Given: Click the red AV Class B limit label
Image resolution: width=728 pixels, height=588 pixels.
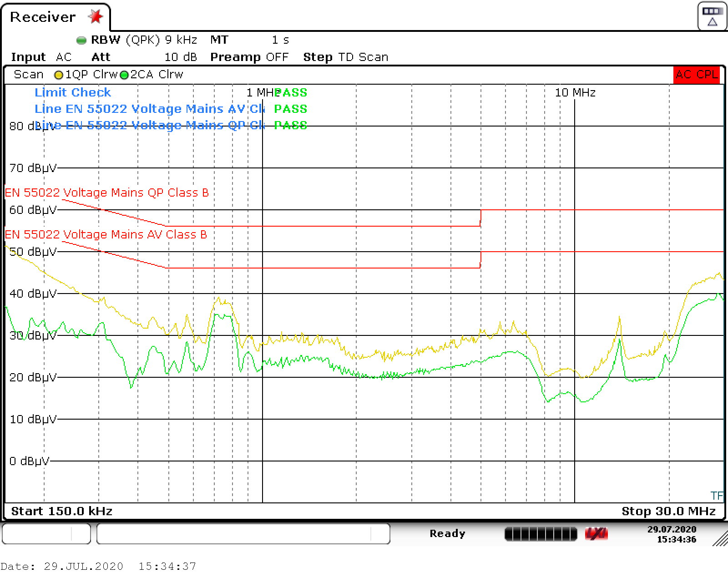Looking at the screenshot, I should 106,235.
